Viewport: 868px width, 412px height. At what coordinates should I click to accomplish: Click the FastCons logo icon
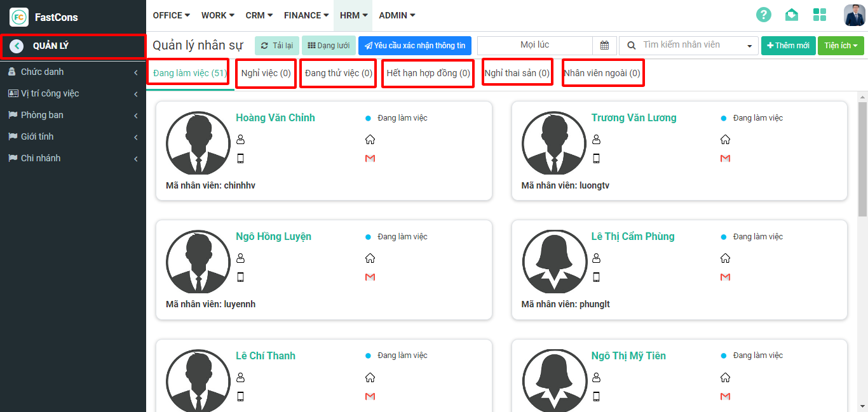click(18, 17)
